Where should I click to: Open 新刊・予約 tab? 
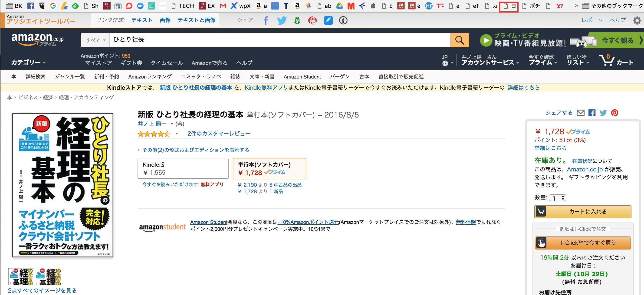coord(106,76)
